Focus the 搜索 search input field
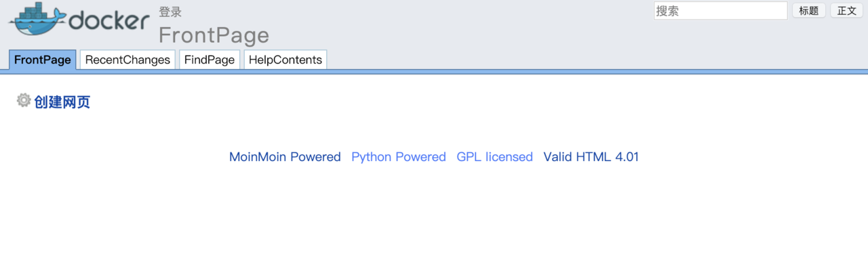 (x=720, y=11)
